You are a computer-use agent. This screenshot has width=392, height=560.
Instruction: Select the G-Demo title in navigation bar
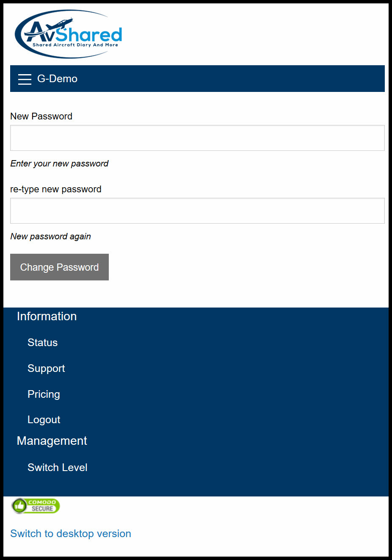pyautogui.click(x=57, y=79)
